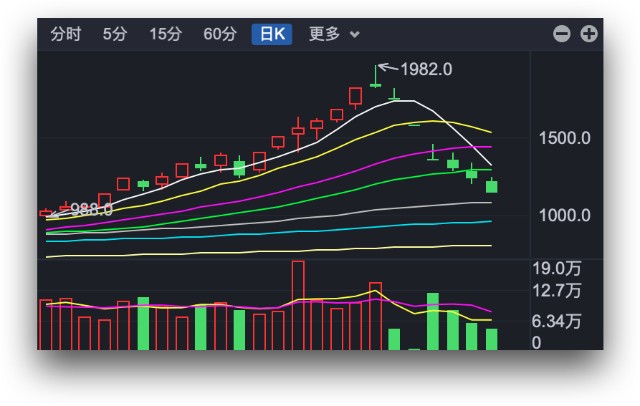Select the 15分 timeframe tab
Viewport: 640px width, 406px height.
coord(165,34)
